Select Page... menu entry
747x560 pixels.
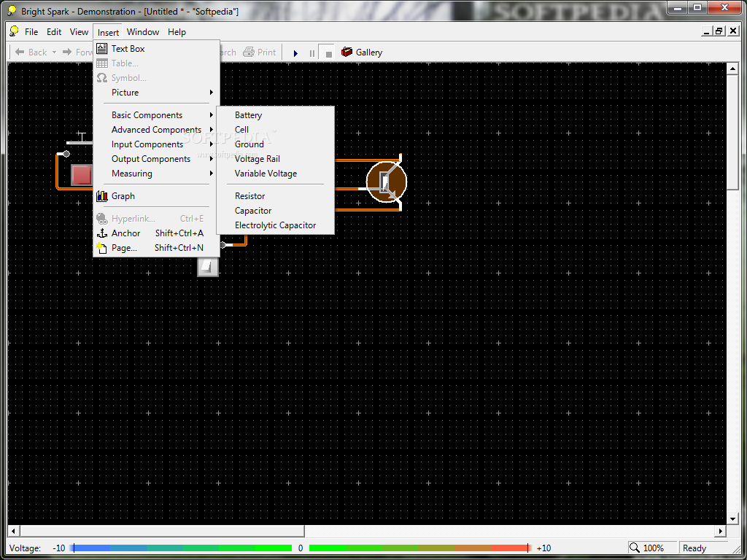[156, 248]
